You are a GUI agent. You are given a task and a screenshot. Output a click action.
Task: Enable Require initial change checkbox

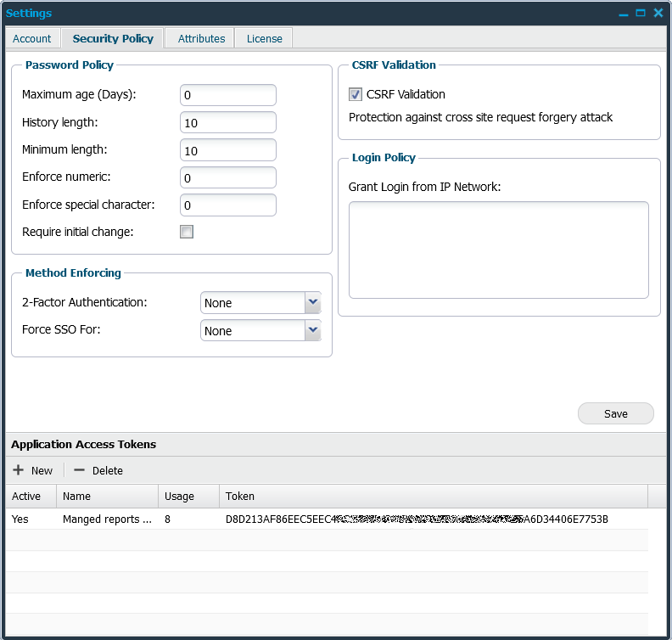point(187,232)
